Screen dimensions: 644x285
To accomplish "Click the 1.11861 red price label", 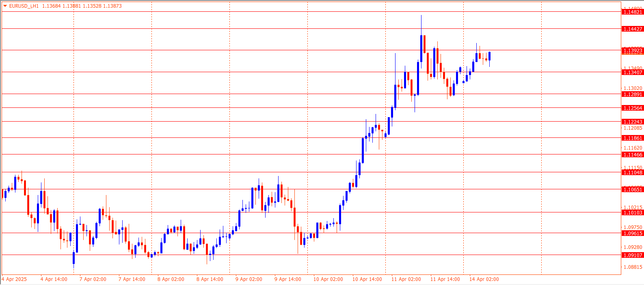I will tap(633, 138).
